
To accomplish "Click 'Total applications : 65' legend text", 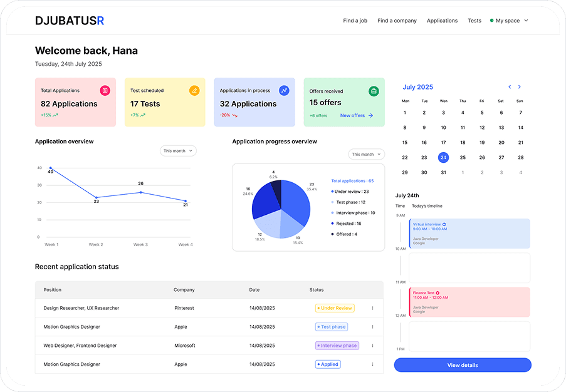I will pos(353,181).
